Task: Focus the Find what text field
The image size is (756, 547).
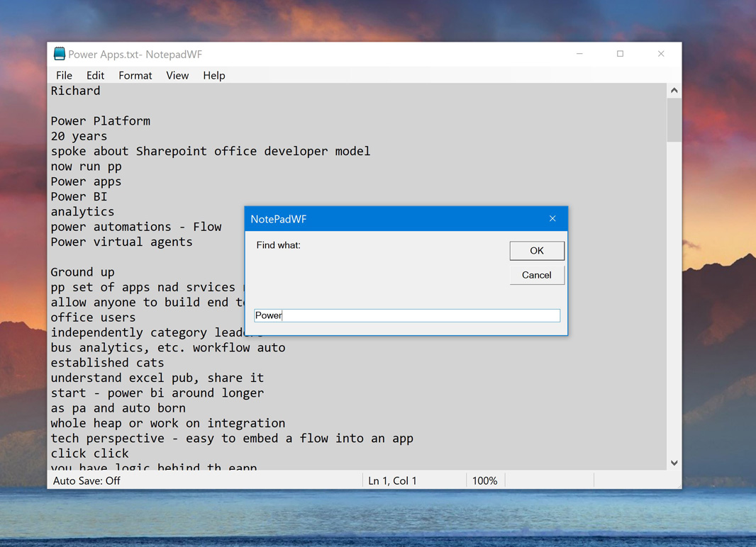Action: pos(407,315)
